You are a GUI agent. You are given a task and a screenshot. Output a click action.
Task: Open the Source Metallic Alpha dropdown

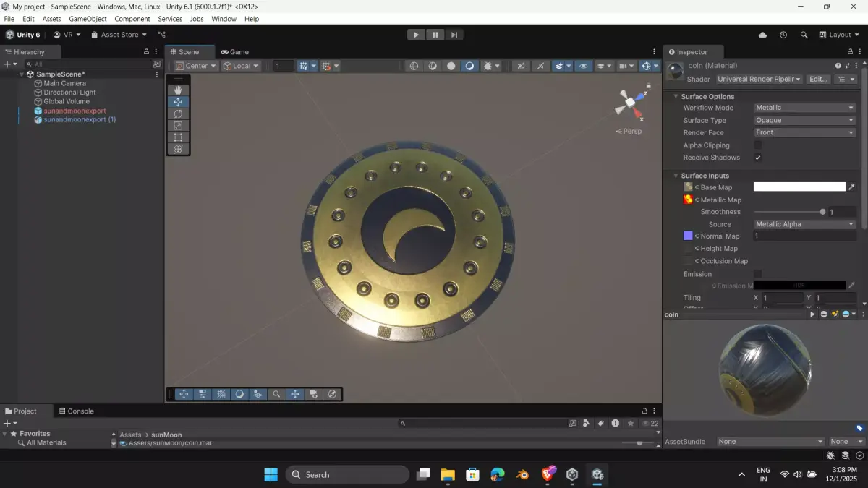pyautogui.click(x=805, y=224)
